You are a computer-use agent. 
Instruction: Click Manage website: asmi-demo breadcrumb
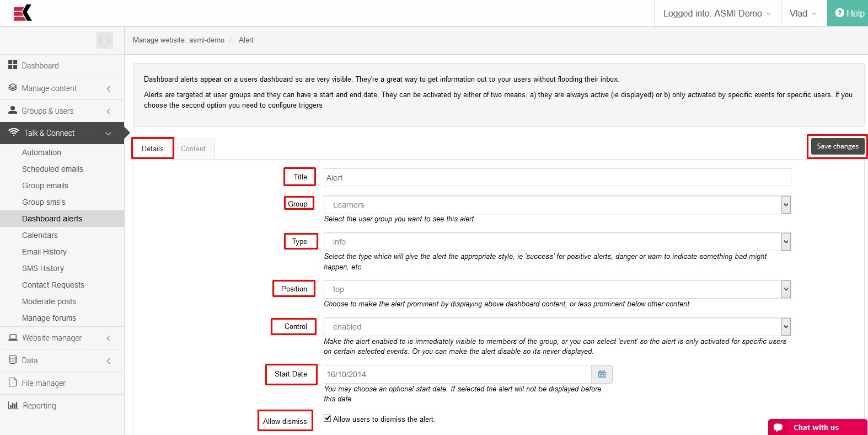pyautogui.click(x=179, y=40)
